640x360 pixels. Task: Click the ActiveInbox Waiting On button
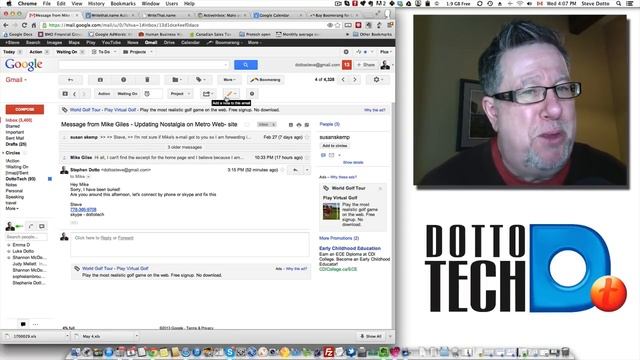tap(127, 94)
